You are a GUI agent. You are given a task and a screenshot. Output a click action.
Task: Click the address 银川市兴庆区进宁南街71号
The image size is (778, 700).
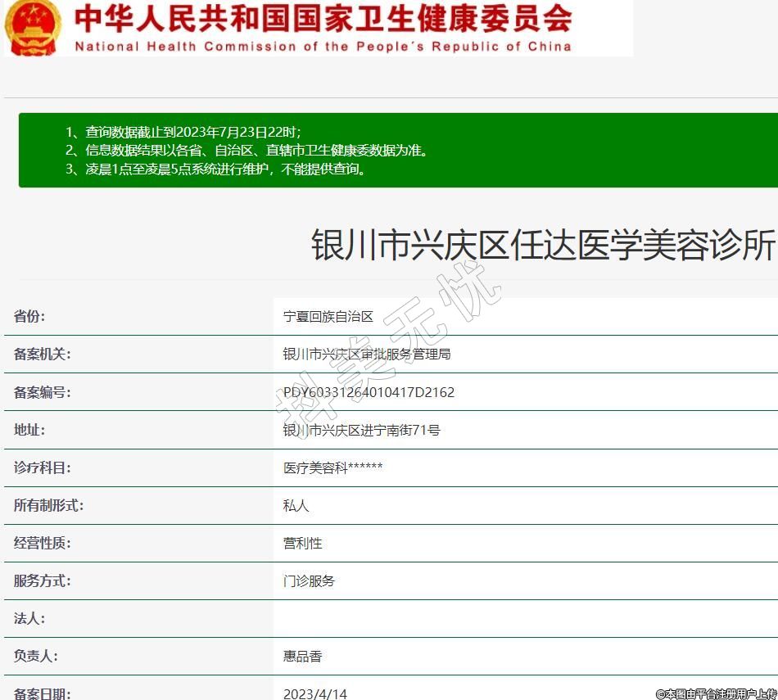click(x=361, y=430)
